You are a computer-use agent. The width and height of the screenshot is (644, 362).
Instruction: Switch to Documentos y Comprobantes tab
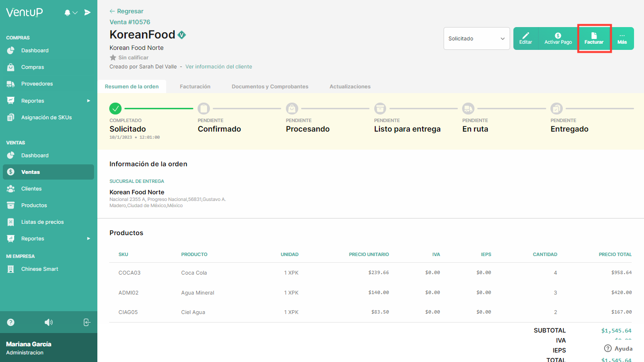(x=270, y=86)
